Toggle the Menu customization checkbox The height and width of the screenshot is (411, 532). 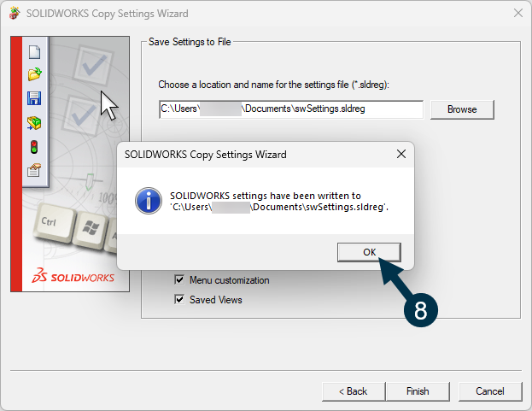coord(179,280)
